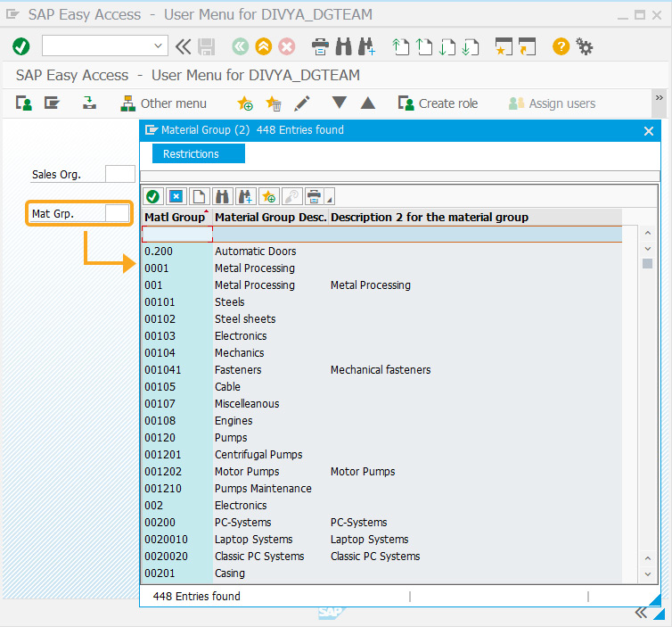Move favorite down with black down triangle

[x=340, y=103]
